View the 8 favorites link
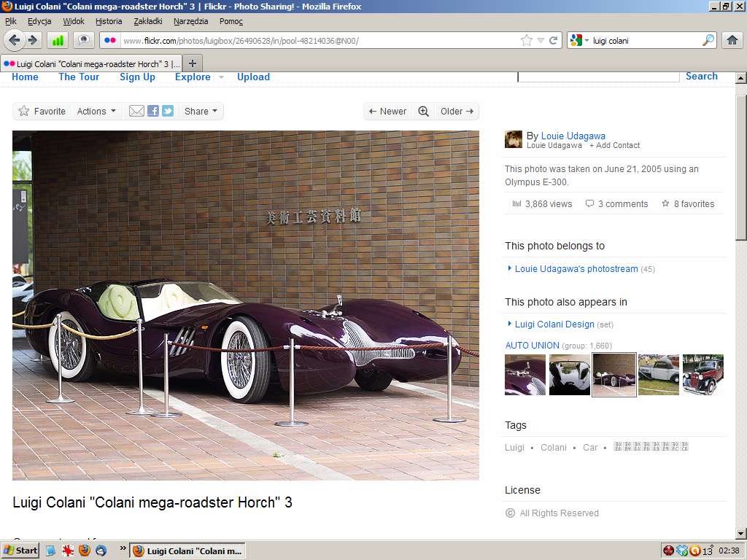This screenshot has width=747, height=560. coord(688,204)
